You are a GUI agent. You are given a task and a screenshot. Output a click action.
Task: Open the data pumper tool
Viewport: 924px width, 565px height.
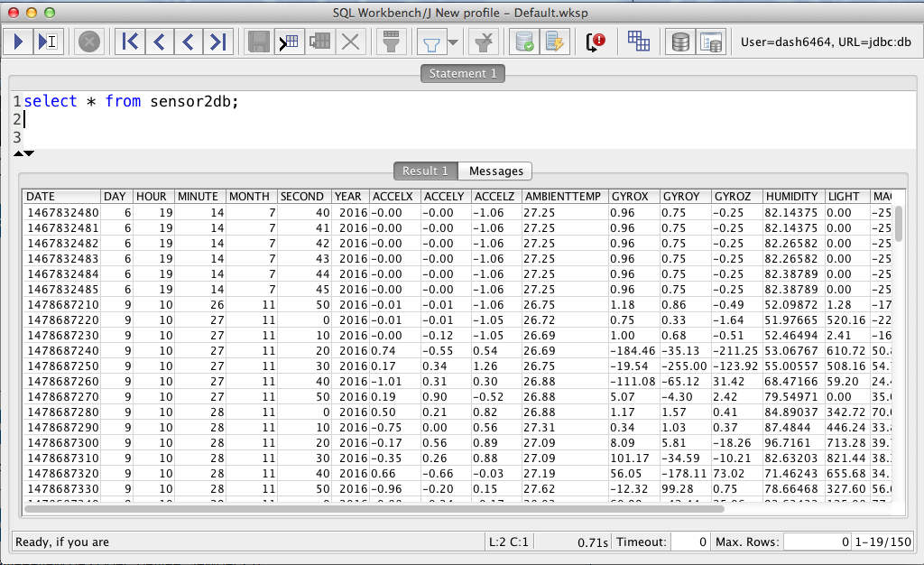point(638,41)
